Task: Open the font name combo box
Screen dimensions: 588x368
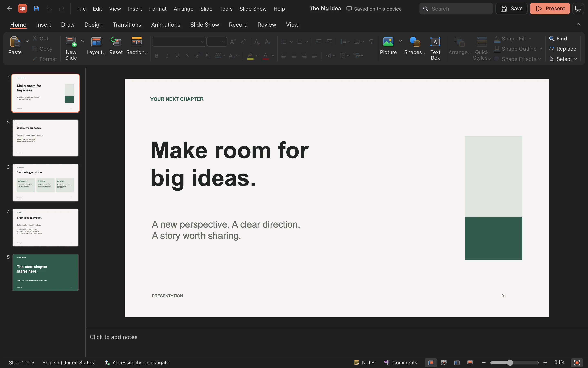Action: [179, 42]
